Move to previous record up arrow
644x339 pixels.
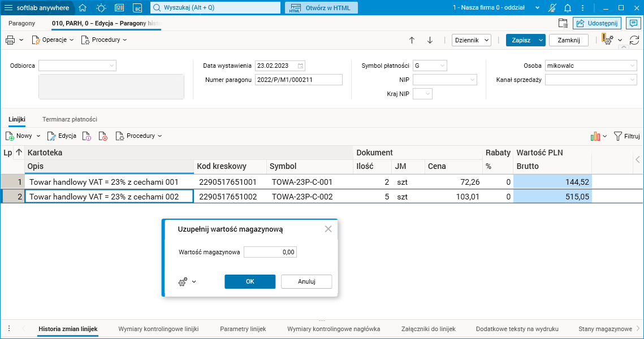tap(412, 40)
